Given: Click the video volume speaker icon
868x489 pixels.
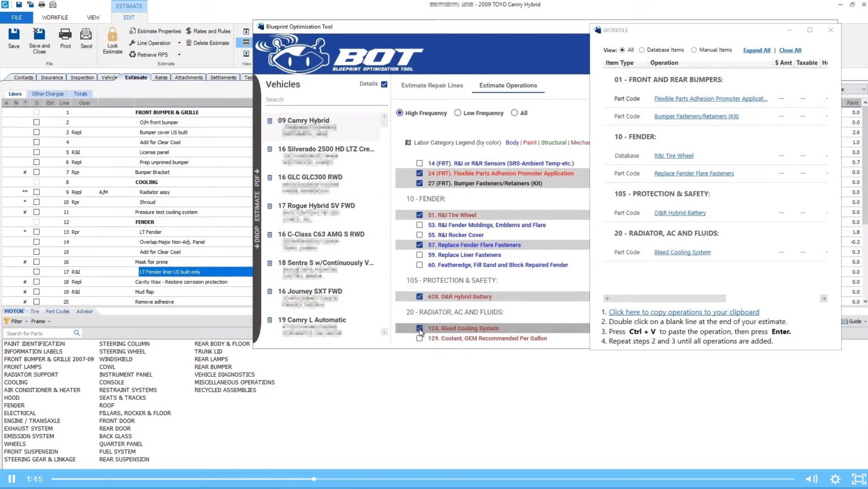Looking at the screenshot, I should (811, 479).
